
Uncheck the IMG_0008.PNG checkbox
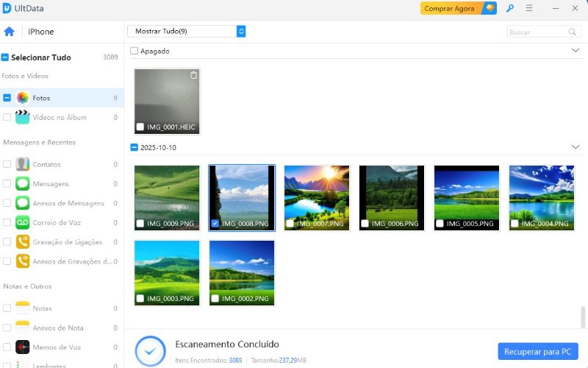click(215, 223)
